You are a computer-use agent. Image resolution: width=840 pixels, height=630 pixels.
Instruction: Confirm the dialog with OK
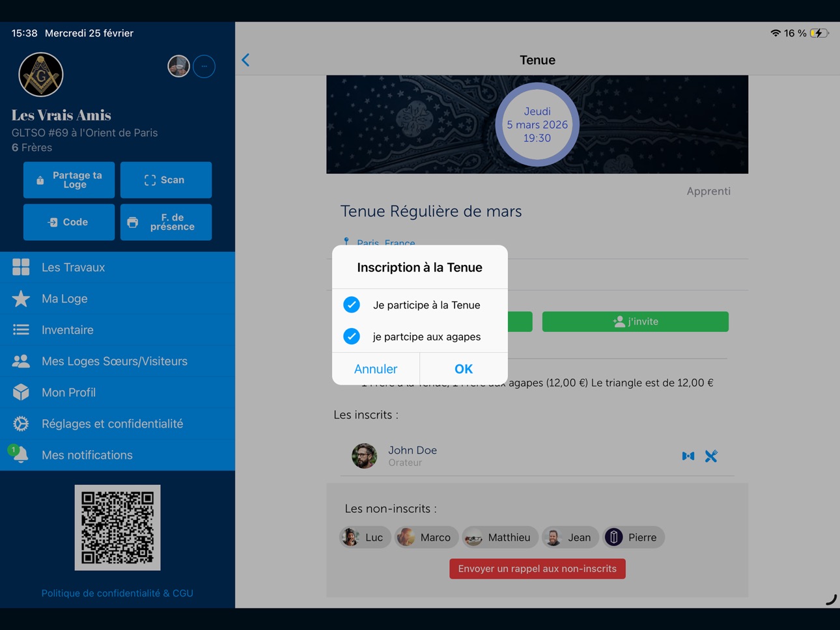pos(464,369)
